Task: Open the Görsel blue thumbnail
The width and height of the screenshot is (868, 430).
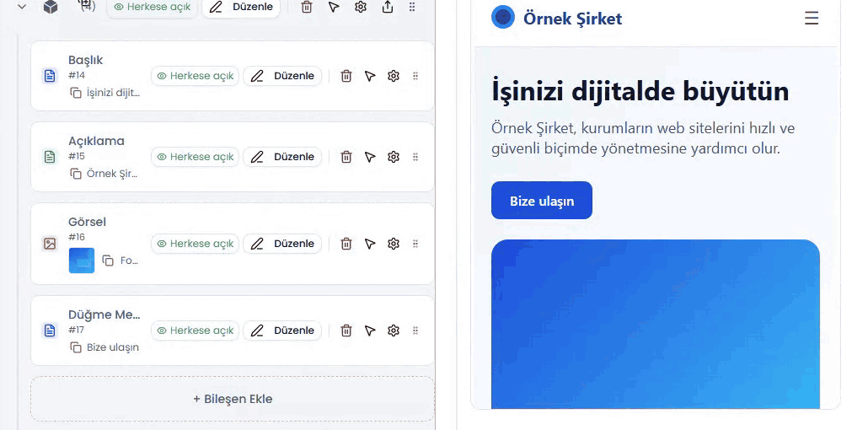Action: pyautogui.click(x=82, y=261)
